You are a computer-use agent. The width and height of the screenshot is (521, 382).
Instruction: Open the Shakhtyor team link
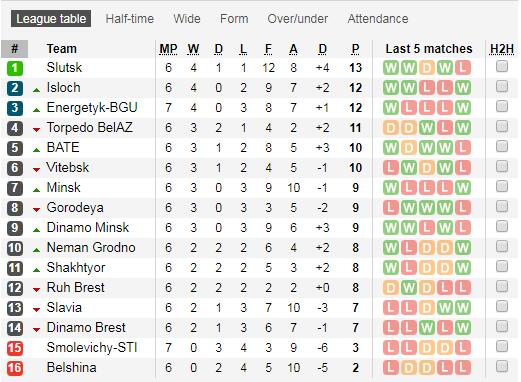(x=76, y=268)
